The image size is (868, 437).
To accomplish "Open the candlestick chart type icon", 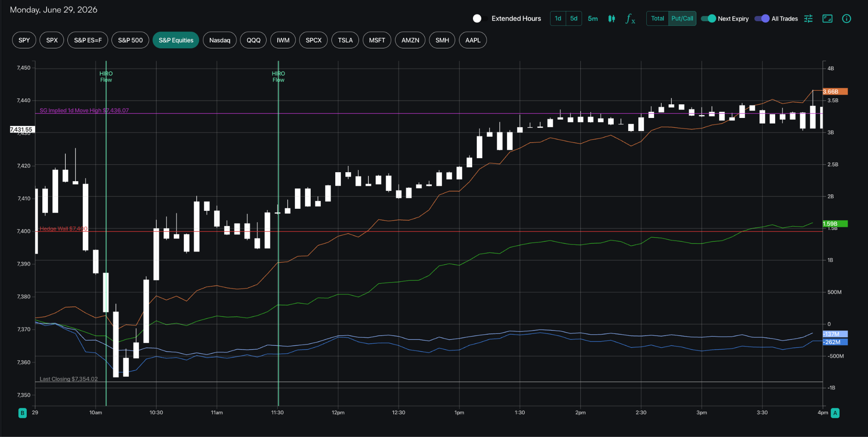I will pos(611,19).
